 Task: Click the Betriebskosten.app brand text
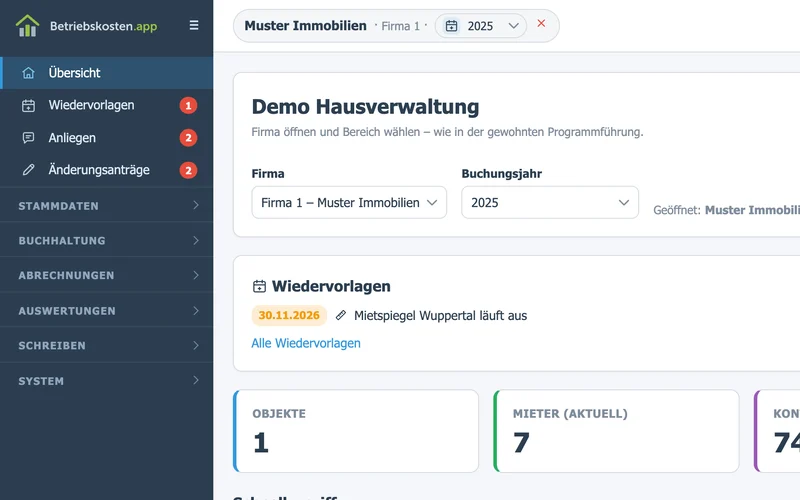[x=104, y=26]
